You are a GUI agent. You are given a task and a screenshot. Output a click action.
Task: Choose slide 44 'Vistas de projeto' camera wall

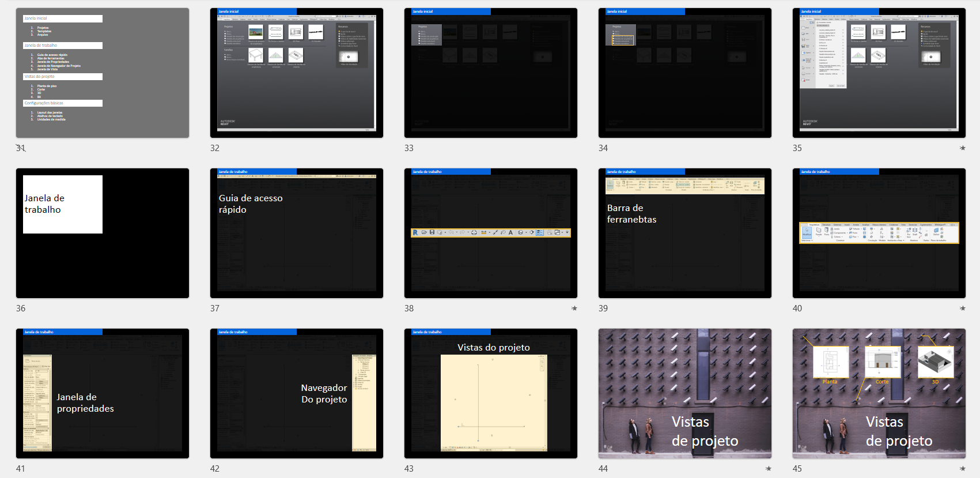[685, 393]
